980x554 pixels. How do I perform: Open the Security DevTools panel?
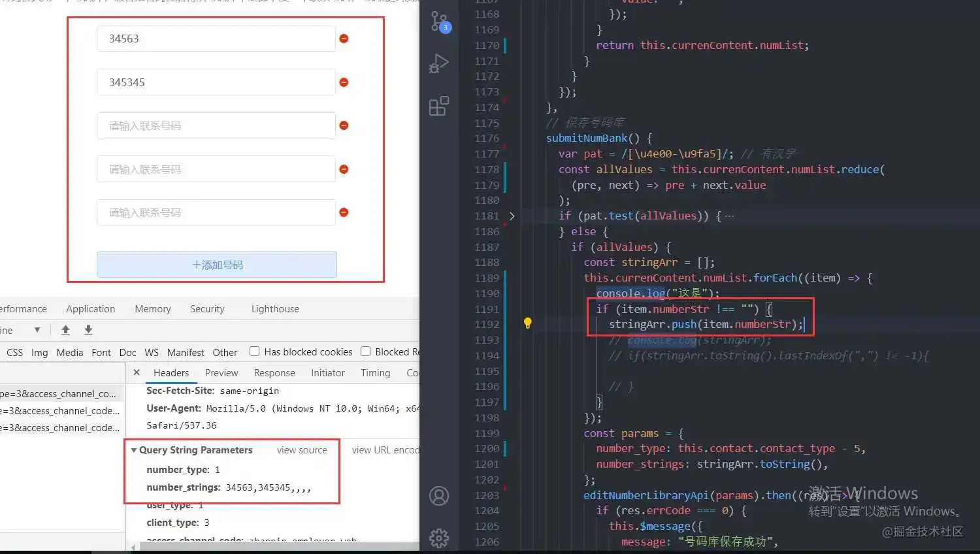pyautogui.click(x=207, y=308)
